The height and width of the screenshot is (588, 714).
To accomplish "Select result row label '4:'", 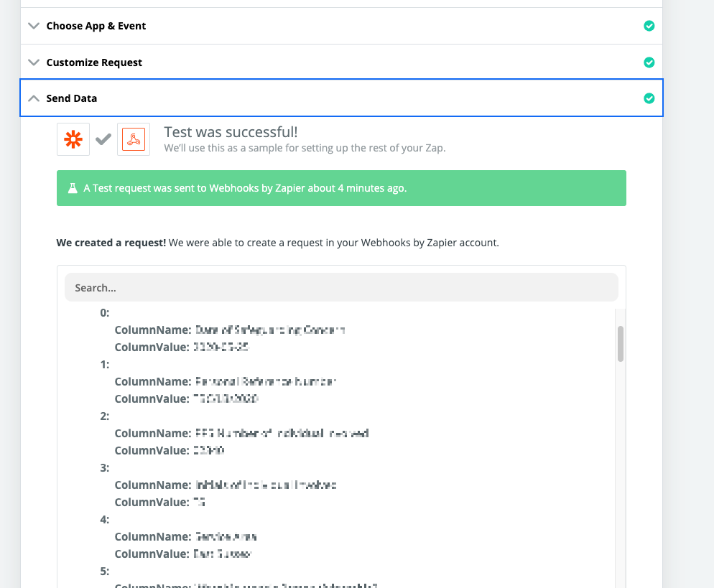I will tap(105, 520).
